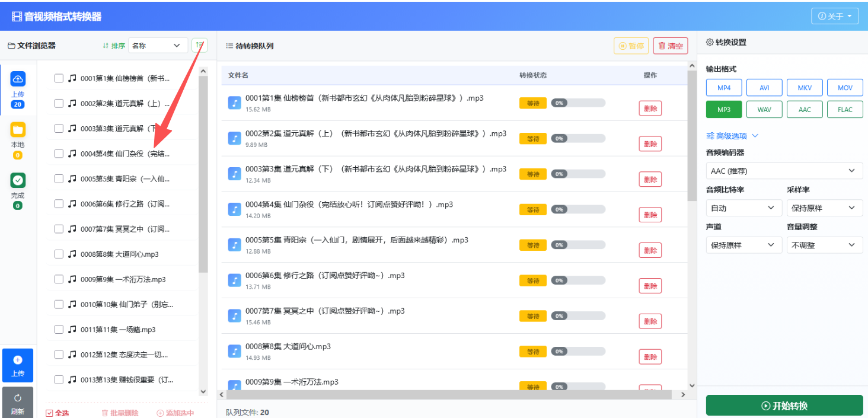The height and width of the screenshot is (418, 868).
Task: Click audio file icon of queue item 0002第2集
Action: point(235,139)
